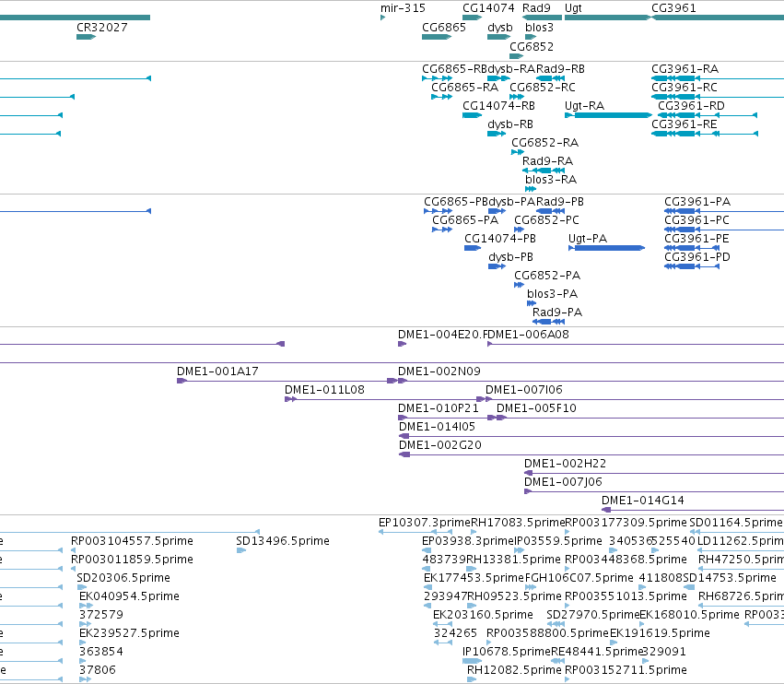This screenshot has height=684, width=784.
Task: Click transcript dysb-RB
Action: point(510,124)
